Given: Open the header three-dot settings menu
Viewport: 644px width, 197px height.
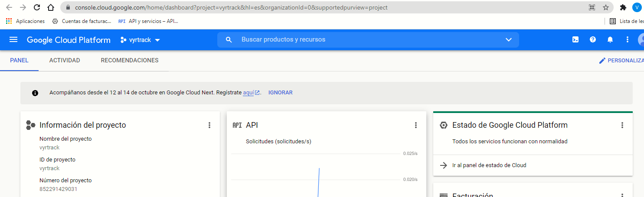Looking at the screenshot, I should (627, 40).
